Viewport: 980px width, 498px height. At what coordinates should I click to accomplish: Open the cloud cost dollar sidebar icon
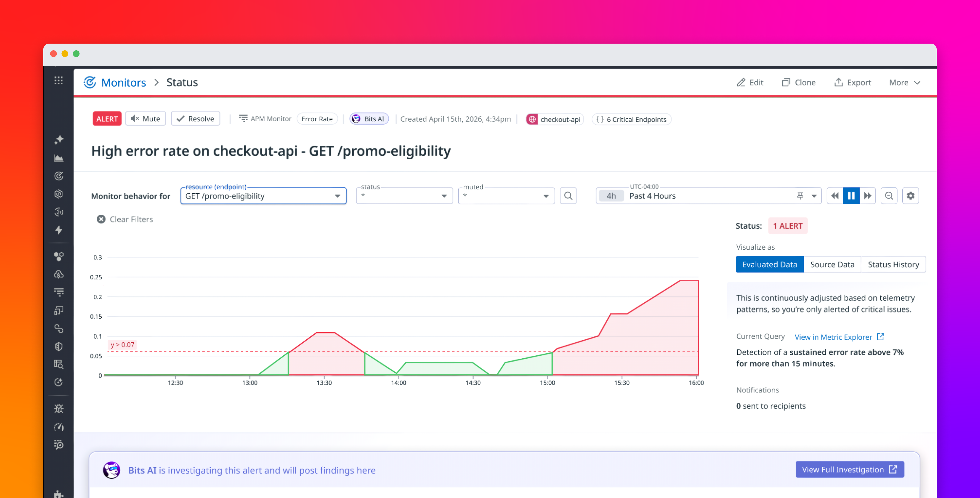(59, 275)
